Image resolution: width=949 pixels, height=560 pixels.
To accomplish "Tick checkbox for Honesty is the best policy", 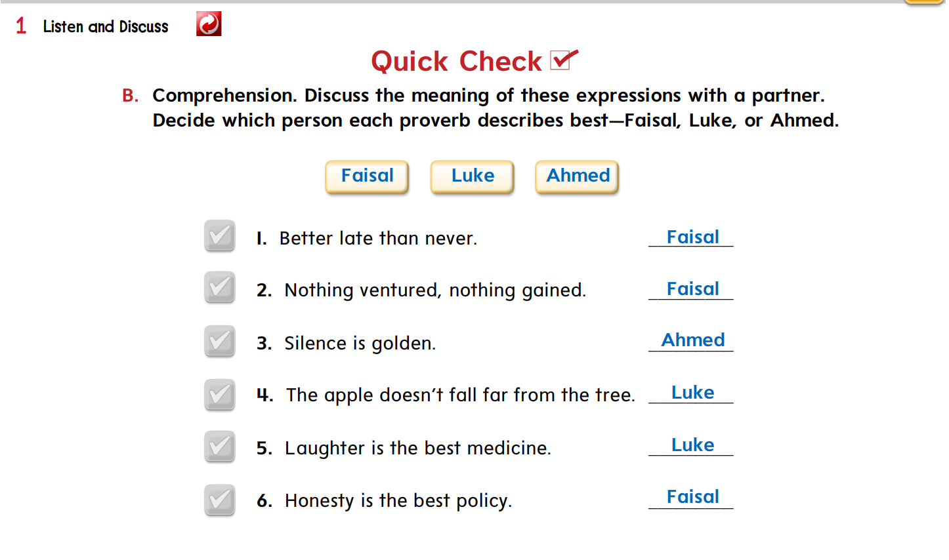I will [219, 500].
